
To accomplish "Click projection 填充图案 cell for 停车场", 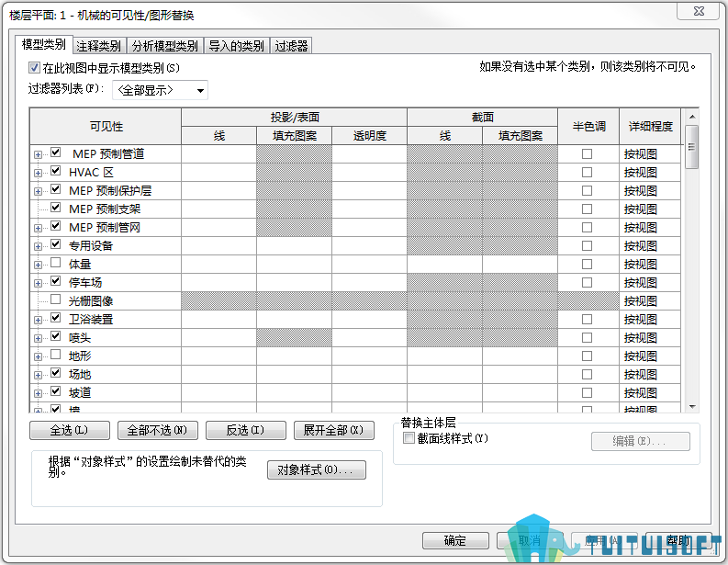I will click(295, 283).
